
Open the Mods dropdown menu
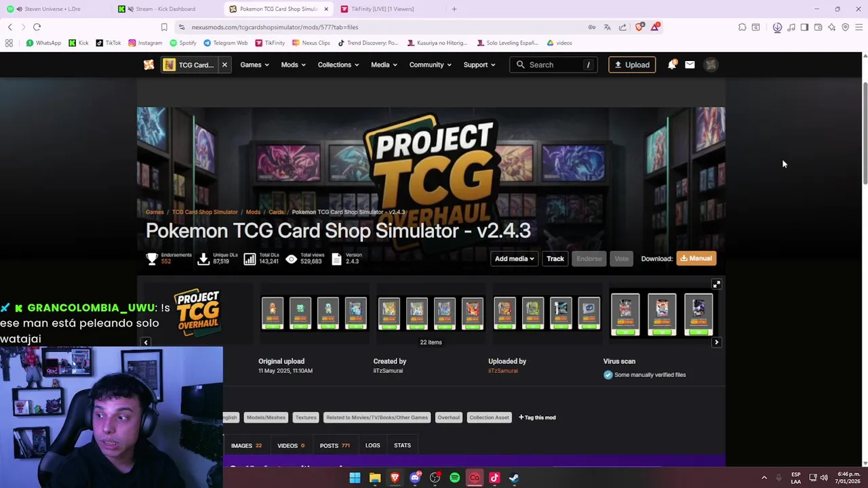293,65
